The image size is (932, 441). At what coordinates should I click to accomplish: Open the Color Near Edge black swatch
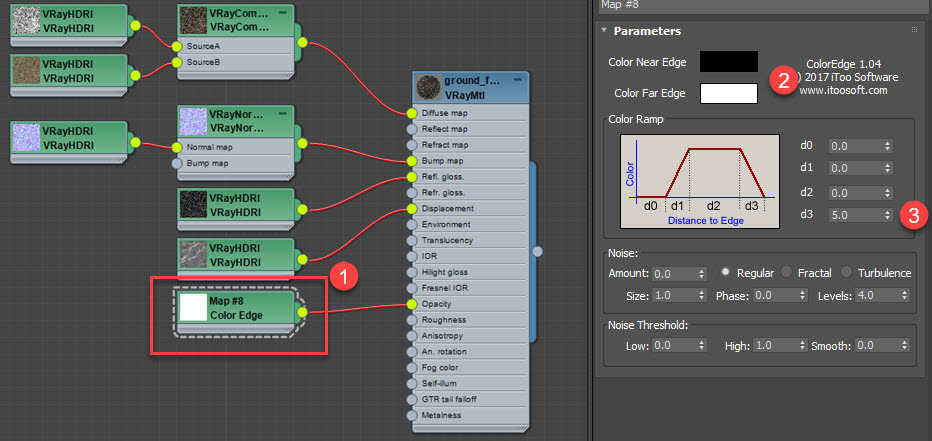(x=729, y=62)
